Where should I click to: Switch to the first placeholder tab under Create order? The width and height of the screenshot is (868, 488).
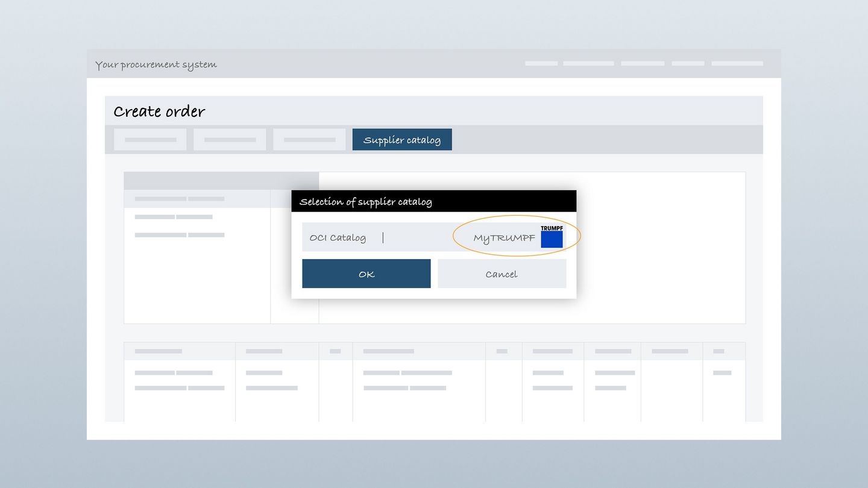pos(151,140)
